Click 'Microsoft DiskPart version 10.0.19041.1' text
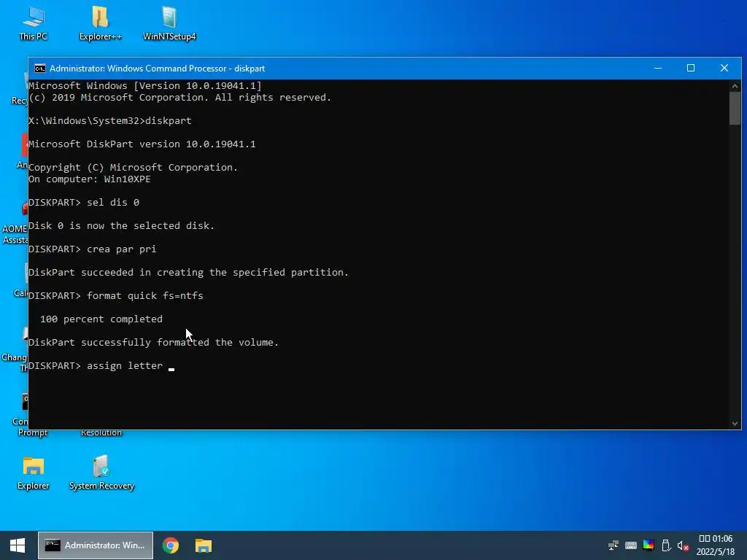747x560 pixels. pyautogui.click(x=142, y=144)
